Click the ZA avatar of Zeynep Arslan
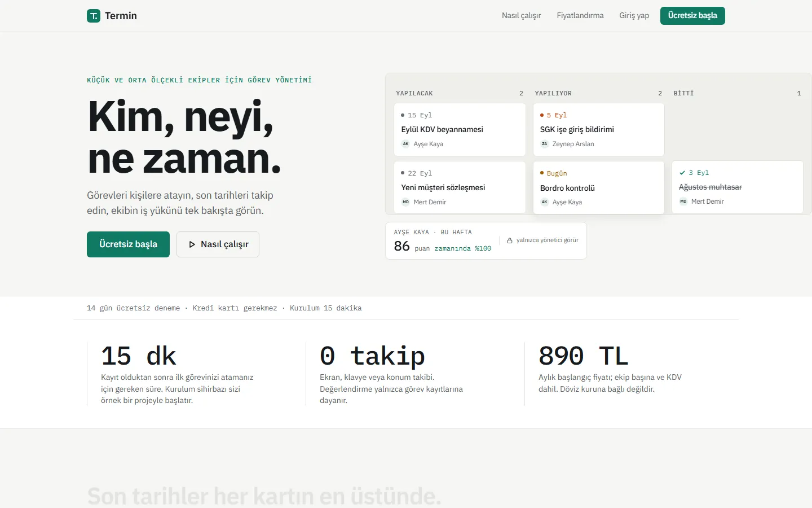The image size is (812, 508). [x=544, y=144]
